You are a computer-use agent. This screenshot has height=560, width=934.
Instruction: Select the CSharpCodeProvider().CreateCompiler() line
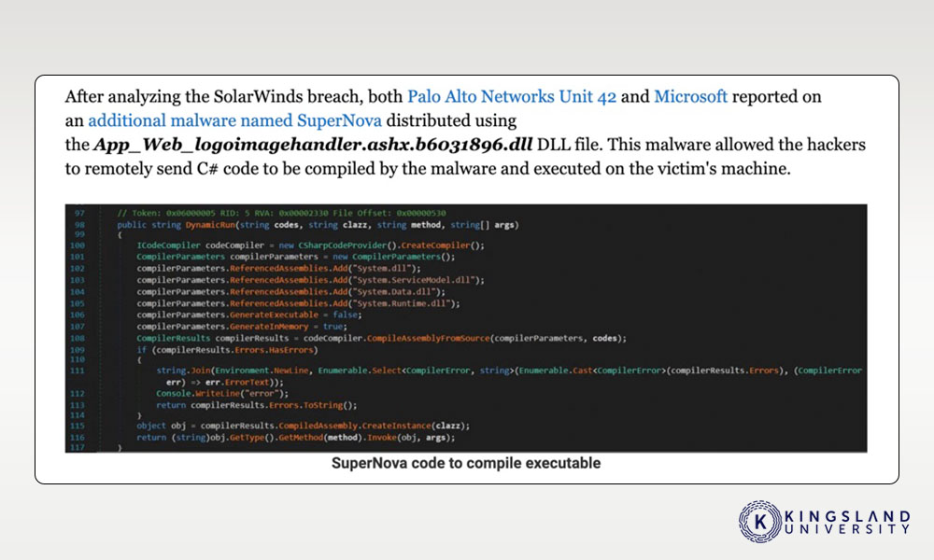point(310,245)
